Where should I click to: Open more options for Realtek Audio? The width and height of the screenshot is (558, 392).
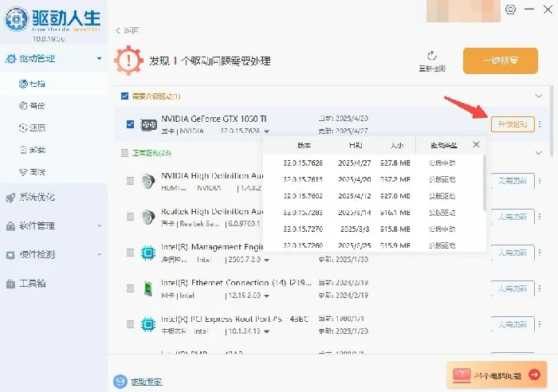(x=540, y=216)
